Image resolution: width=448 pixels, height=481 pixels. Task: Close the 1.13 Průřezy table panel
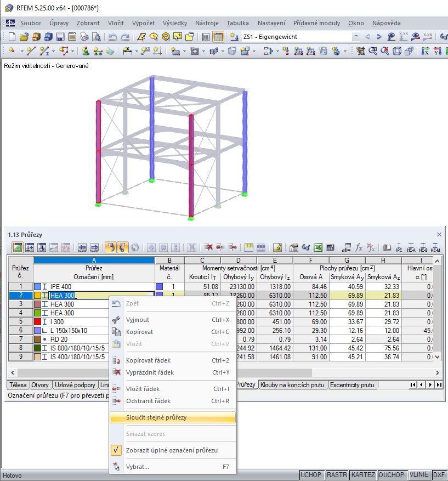point(439,235)
